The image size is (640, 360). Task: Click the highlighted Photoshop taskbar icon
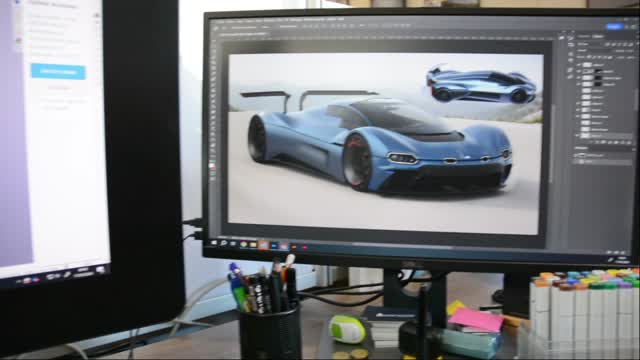click(x=264, y=245)
